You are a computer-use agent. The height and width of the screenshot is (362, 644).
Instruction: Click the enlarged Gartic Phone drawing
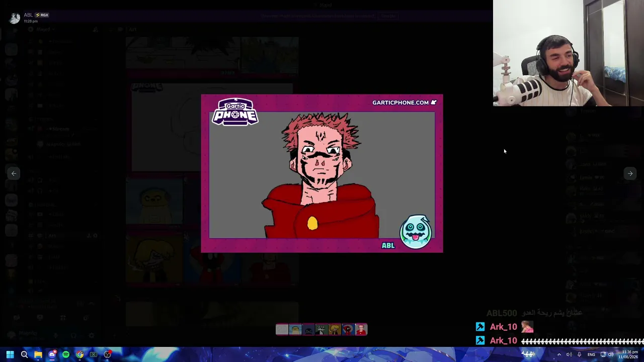[322, 173]
